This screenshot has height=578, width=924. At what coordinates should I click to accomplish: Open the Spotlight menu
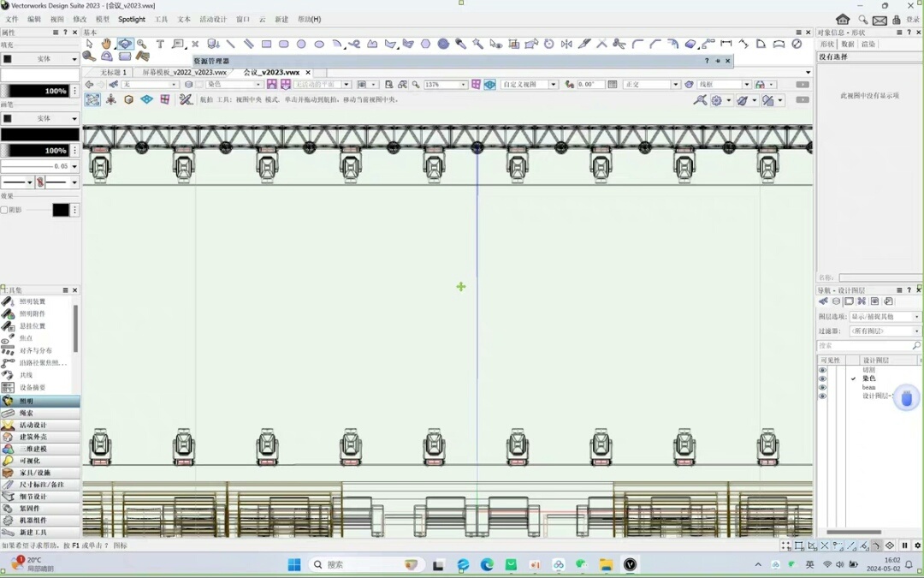coord(132,19)
